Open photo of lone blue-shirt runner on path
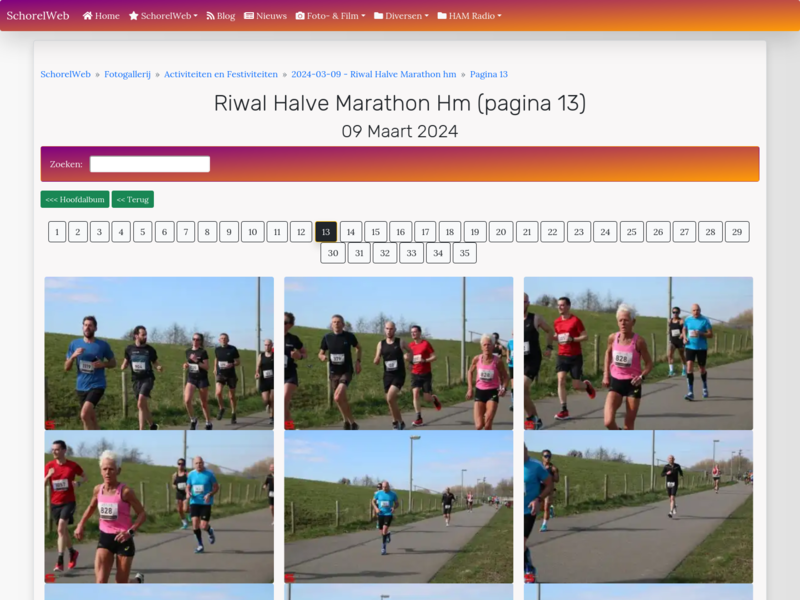 [398, 507]
